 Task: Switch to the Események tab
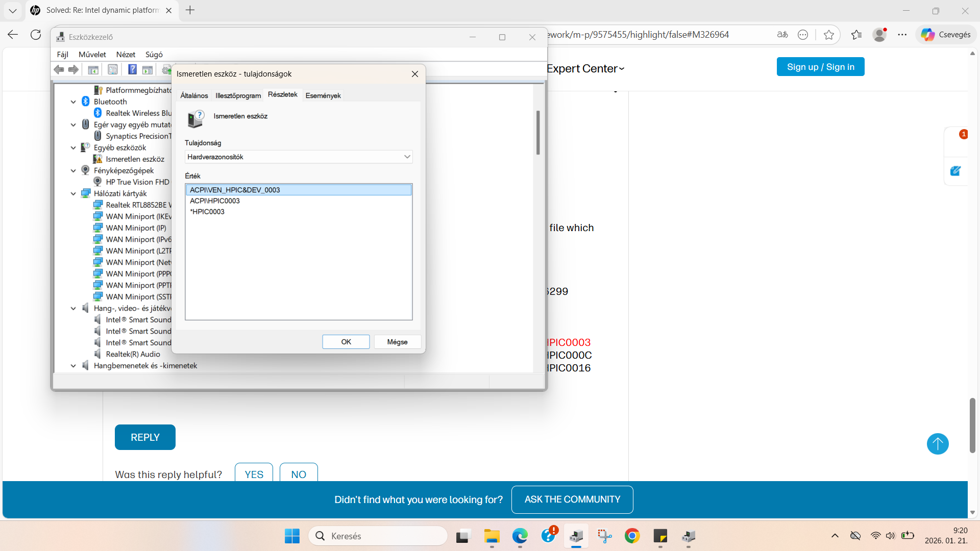pos(323,95)
